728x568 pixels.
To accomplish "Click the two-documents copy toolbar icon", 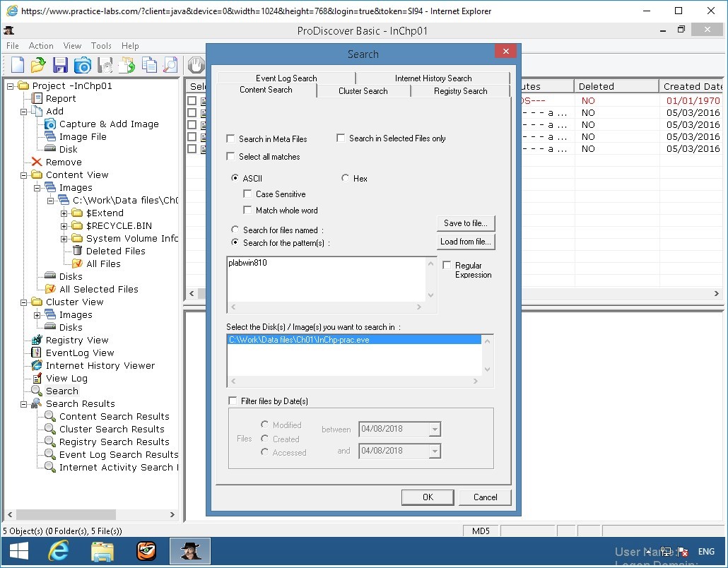I will (149, 65).
